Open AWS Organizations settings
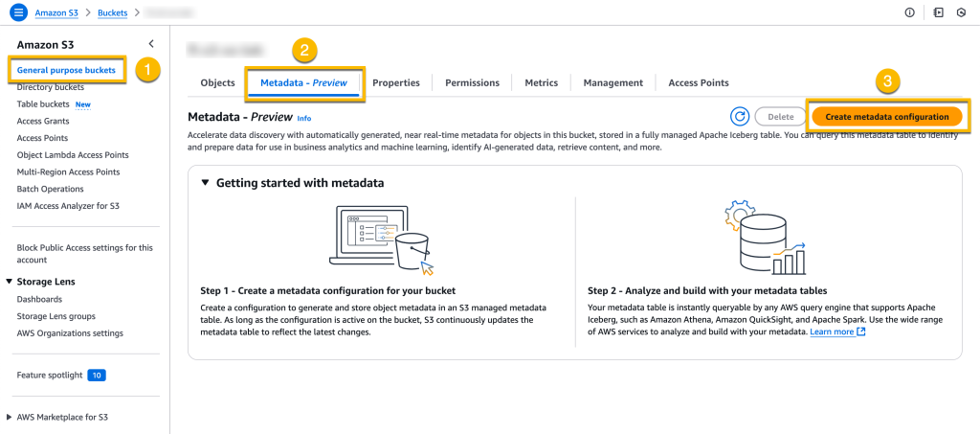 (70, 332)
